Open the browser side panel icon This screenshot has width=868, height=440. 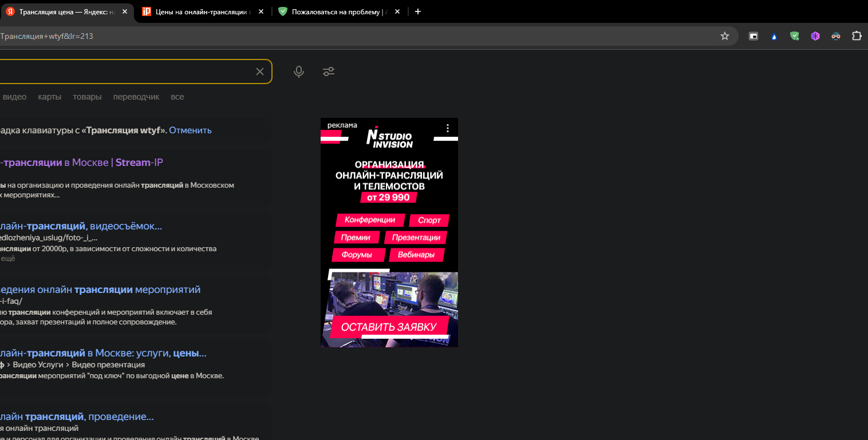753,35
